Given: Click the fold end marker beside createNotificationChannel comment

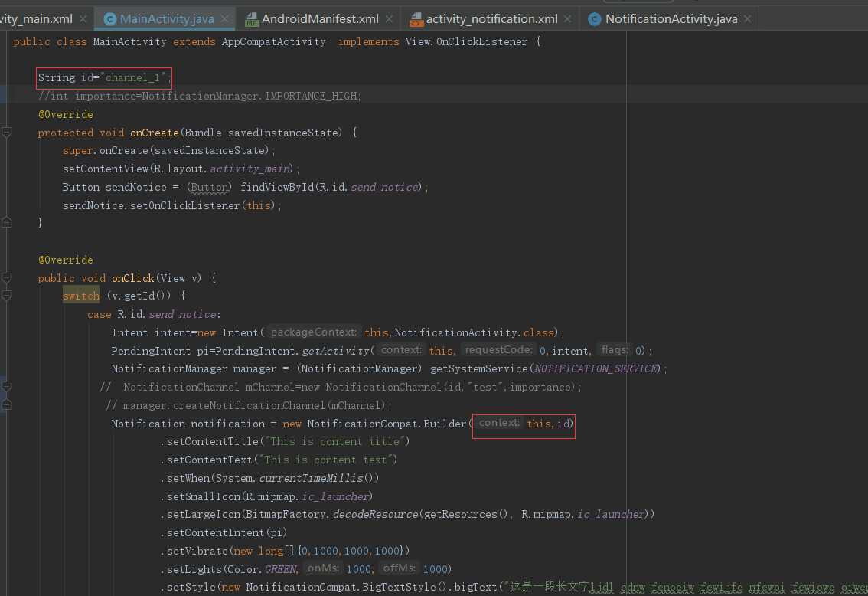Looking at the screenshot, I should pos(7,405).
